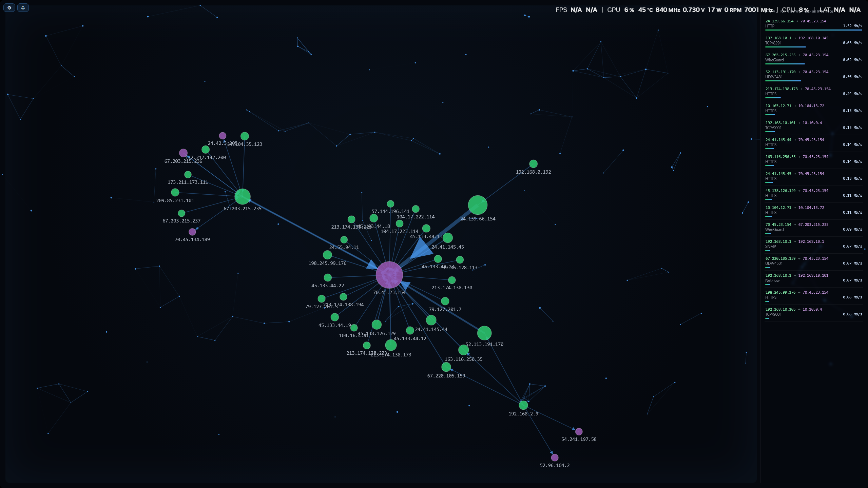The width and height of the screenshot is (868, 488).
Task: Select the hub node 67.203.215.235
Action: 243,197
